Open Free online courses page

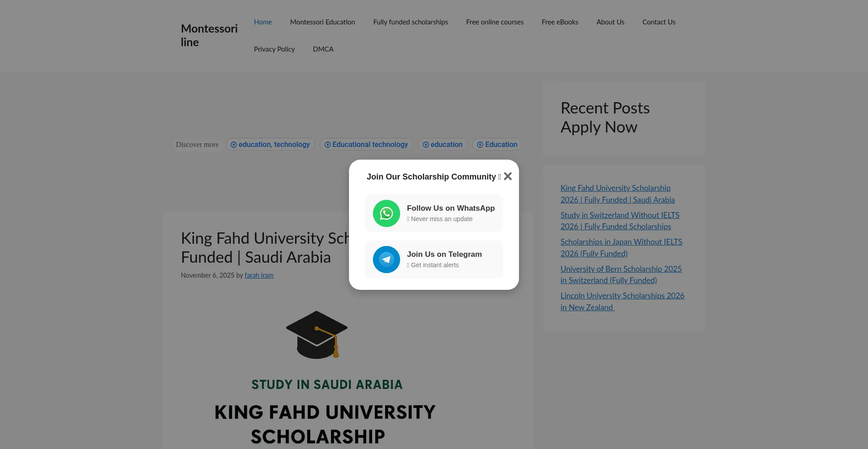tap(495, 22)
